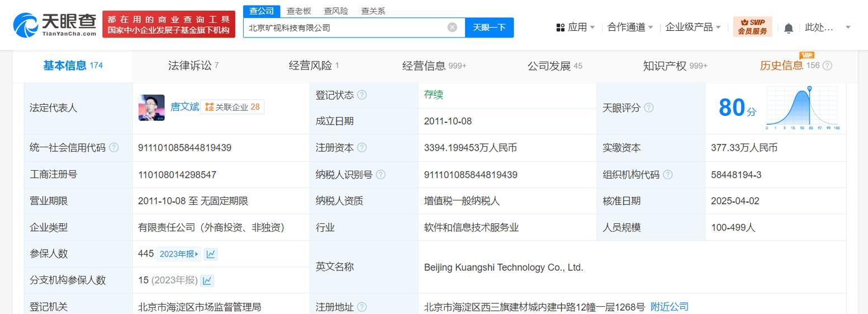Open 参保人数 trend chart icon
Screen dimensions: 868x314
[x=211, y=254]
